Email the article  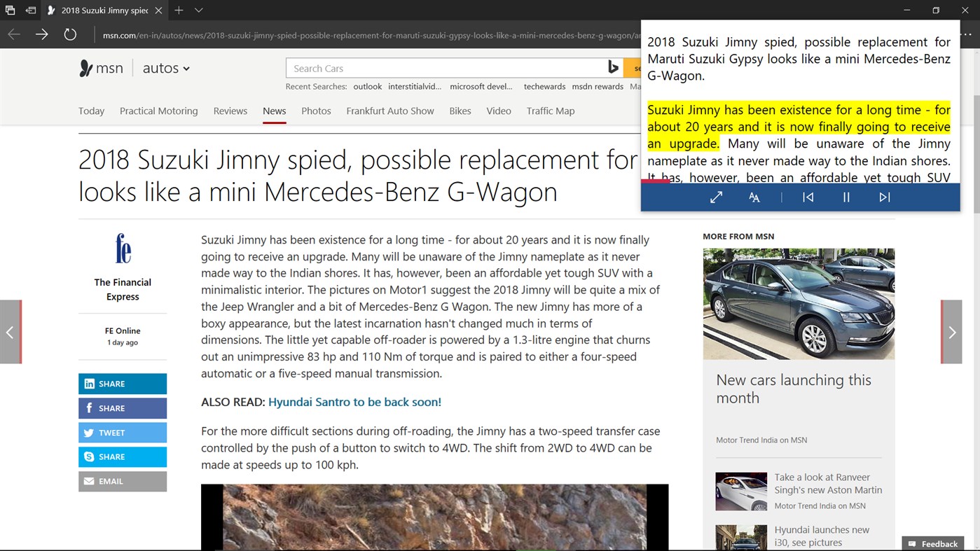tap(123, 481)
